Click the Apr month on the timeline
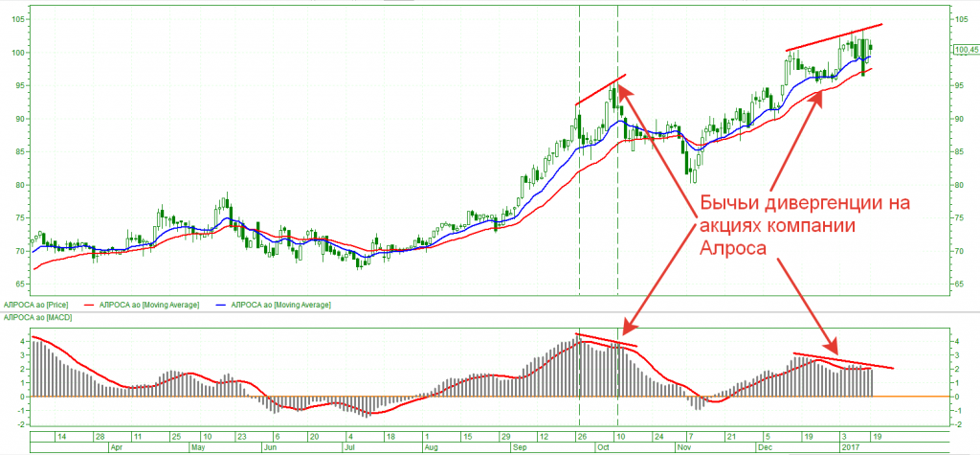Image resolution: width=980 pixels, height=455 pixels. (116, 446)
